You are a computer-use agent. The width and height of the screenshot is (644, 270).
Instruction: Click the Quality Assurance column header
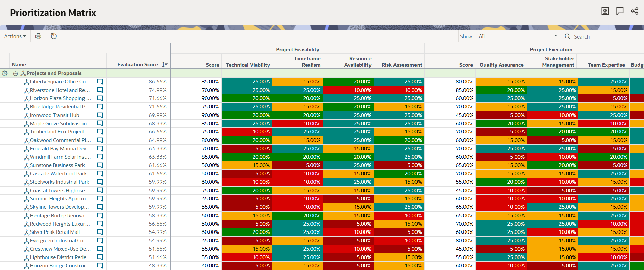[501, 65]
